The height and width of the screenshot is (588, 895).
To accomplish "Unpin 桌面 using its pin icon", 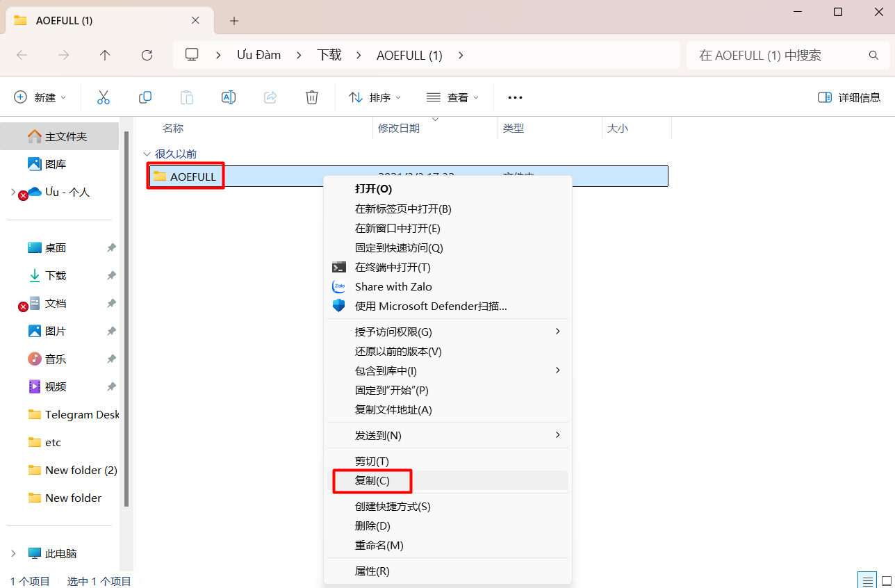I will coord(111,248).
